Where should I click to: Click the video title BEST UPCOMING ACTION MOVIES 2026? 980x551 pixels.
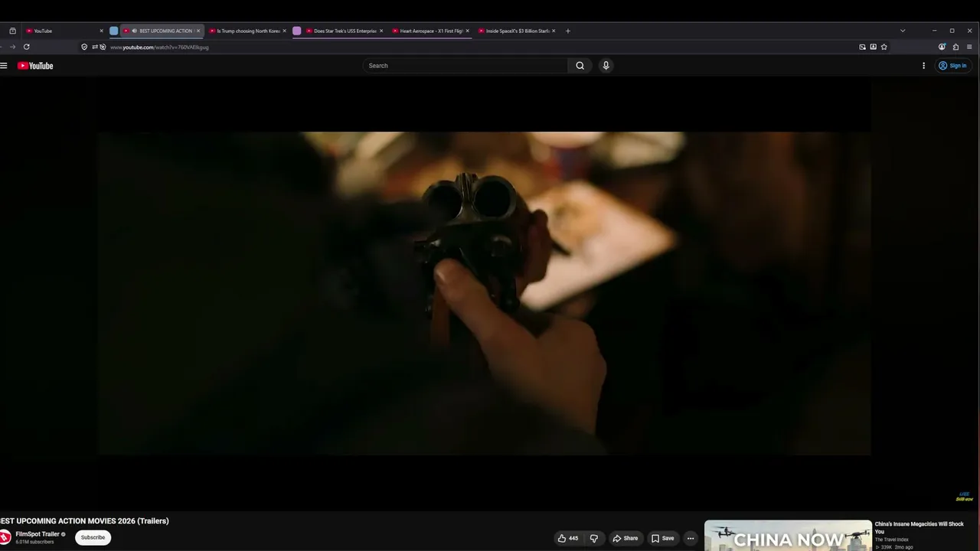(84, 521)
